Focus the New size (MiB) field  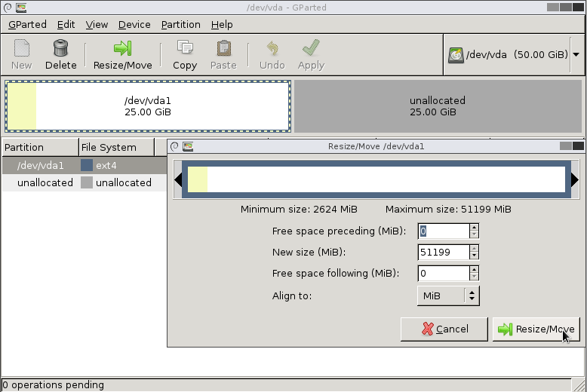pos(443,252)
